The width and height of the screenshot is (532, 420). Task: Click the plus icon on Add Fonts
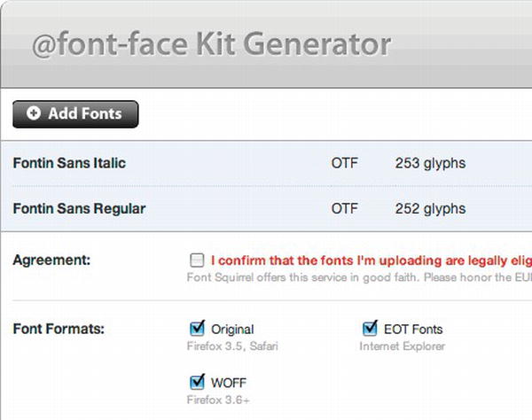[x=34, y=113]
